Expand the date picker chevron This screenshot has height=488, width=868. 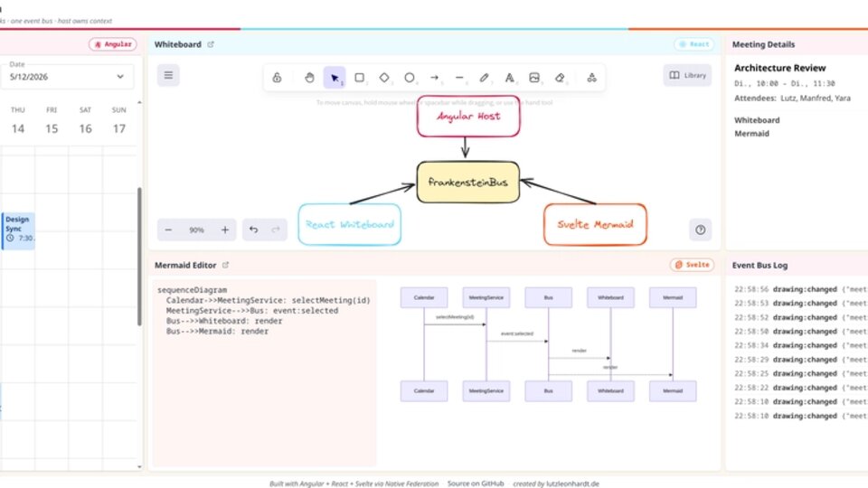pyautogui.click(x=120, y=77)
